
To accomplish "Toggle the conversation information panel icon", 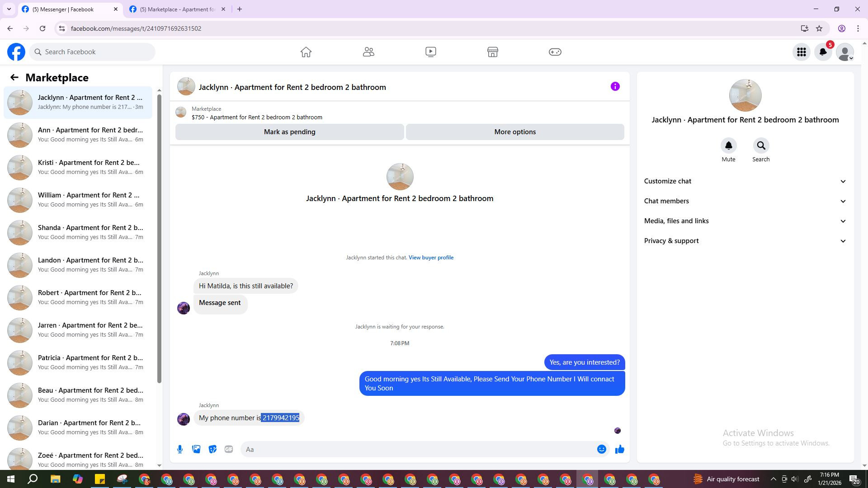I will 615,86.
